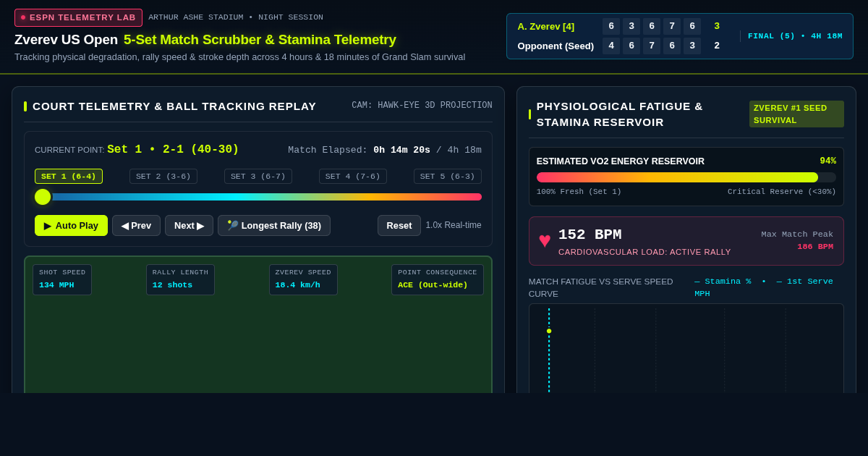
Task: Click the match scrubber slider thumb
Action: coord(43,197)
